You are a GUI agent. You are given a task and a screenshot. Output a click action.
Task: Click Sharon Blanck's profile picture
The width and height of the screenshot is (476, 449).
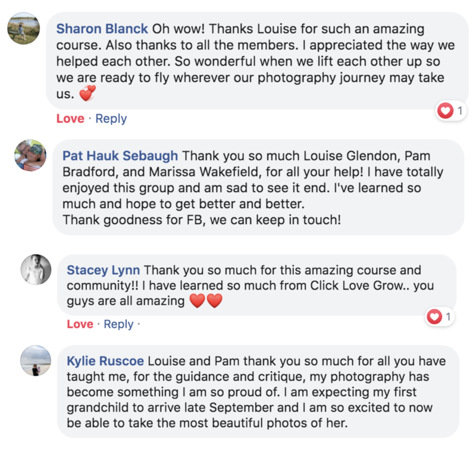[x=24, y=28]
